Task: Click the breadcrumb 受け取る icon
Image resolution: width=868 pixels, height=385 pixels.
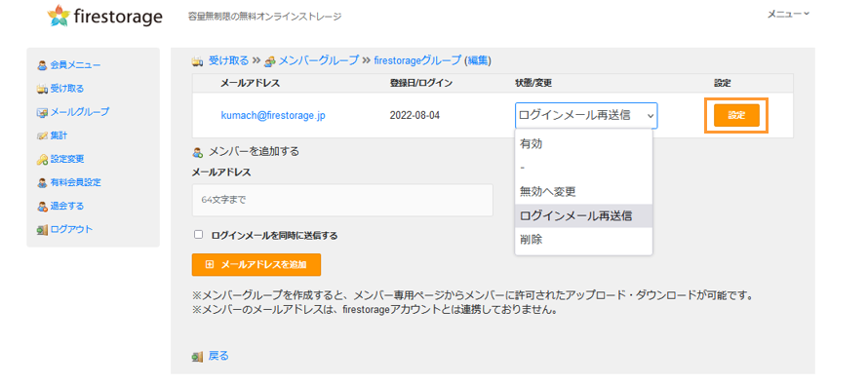Action: tap(197, 61)
